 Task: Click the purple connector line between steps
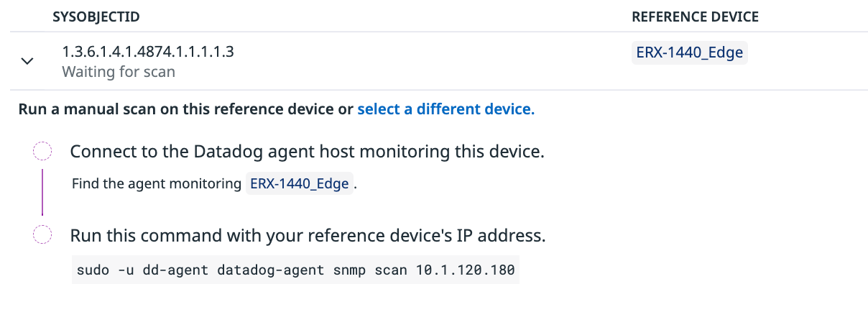point(42,192)
